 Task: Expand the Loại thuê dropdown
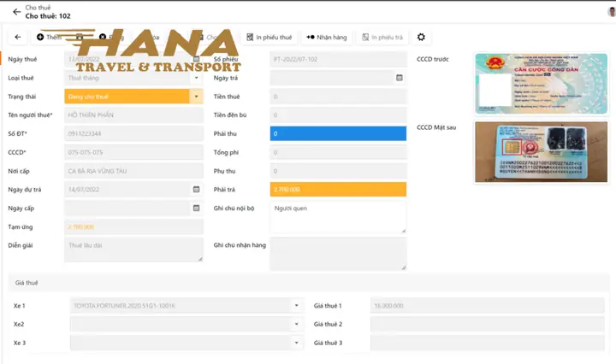196,78
